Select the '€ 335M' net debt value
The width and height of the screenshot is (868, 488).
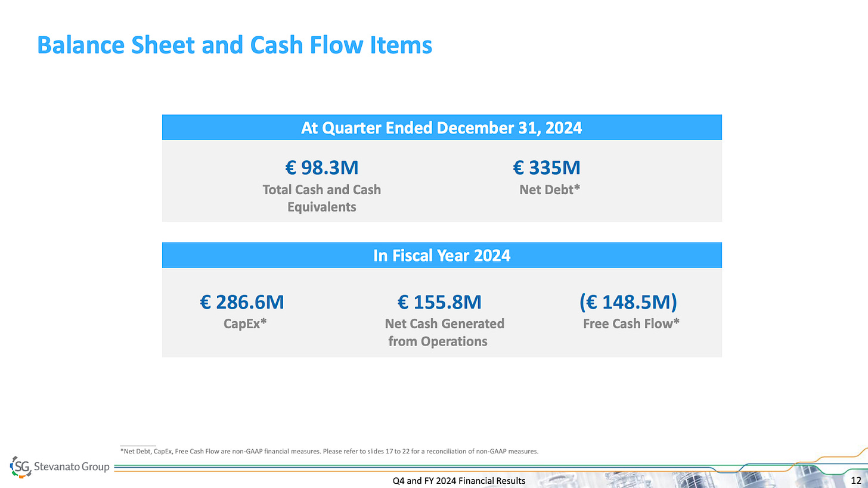[547, 169]
